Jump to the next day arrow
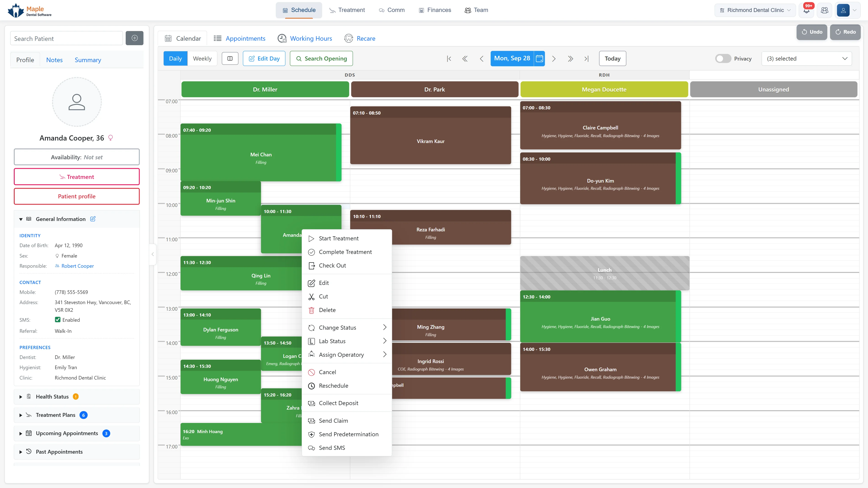The image size is (868, 488). (x=554, y=59)
